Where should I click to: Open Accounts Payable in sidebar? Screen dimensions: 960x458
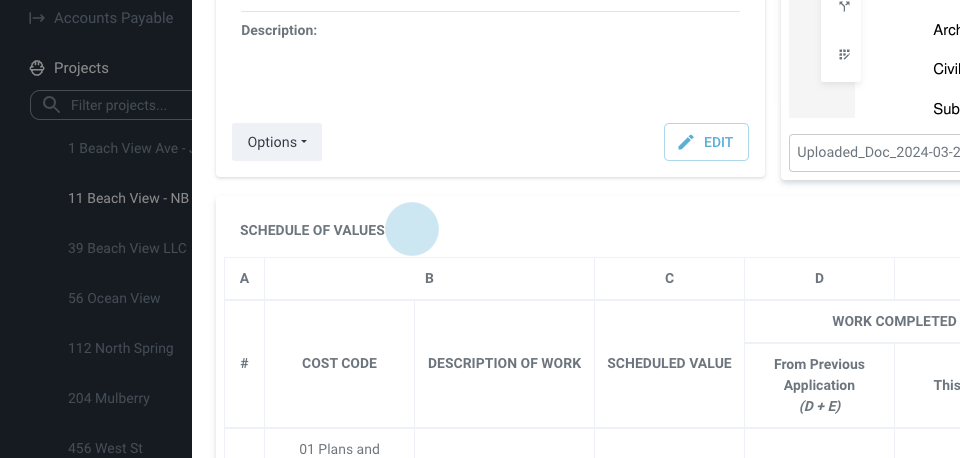(113, 18)
